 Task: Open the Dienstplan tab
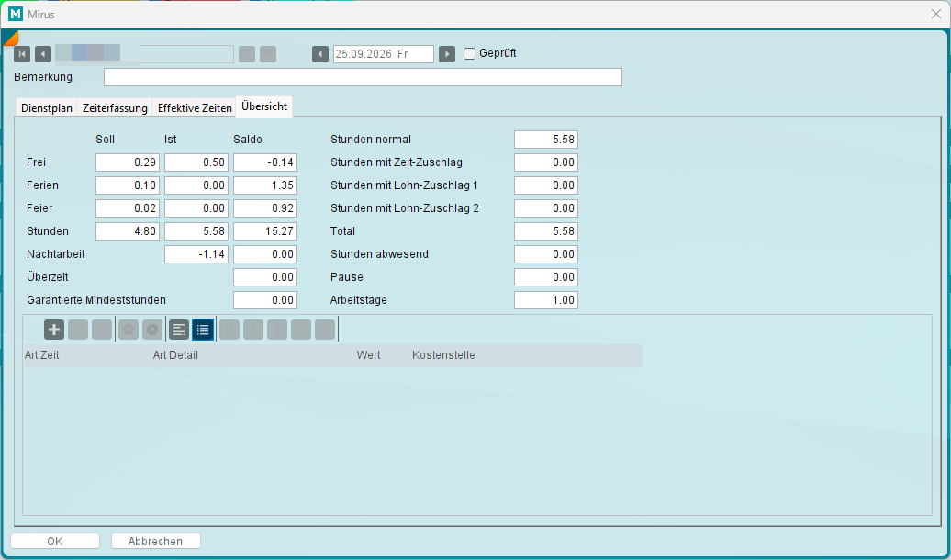[47, 108]
